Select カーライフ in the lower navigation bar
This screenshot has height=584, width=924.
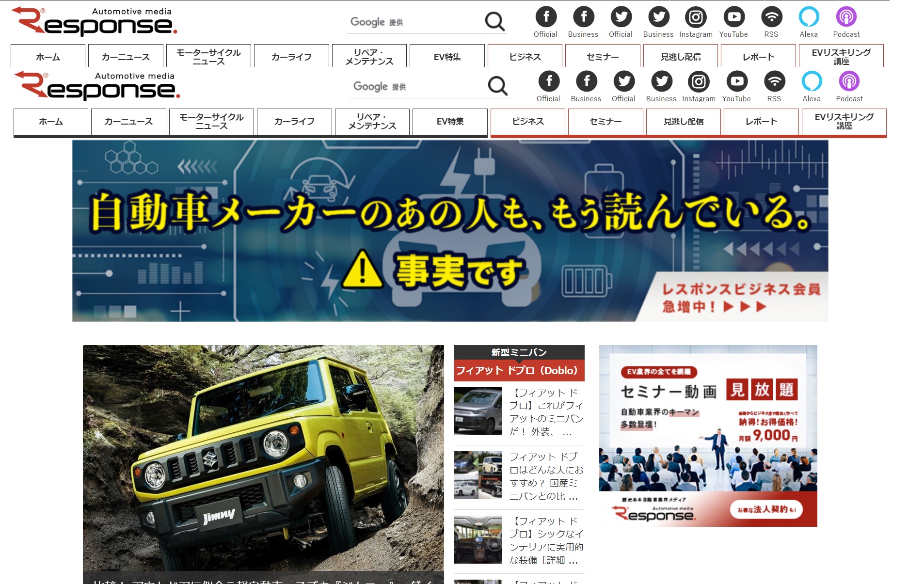pyautogui.click(x=294, y=122)
